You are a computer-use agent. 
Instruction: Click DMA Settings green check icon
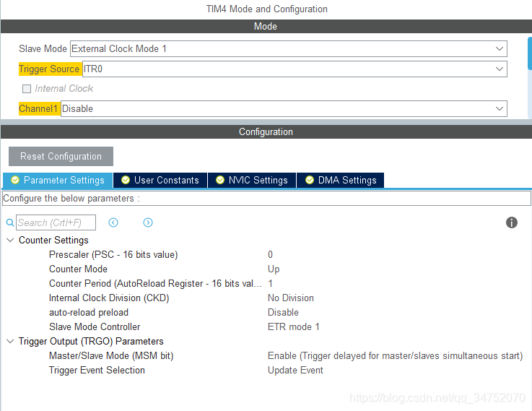[x=310, y=180]
